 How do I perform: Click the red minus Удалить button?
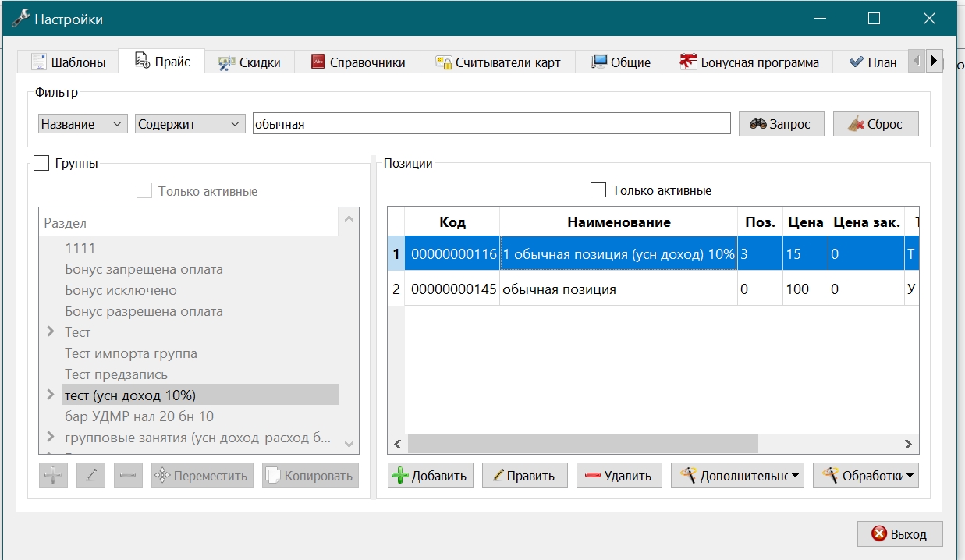click(619, 476)
